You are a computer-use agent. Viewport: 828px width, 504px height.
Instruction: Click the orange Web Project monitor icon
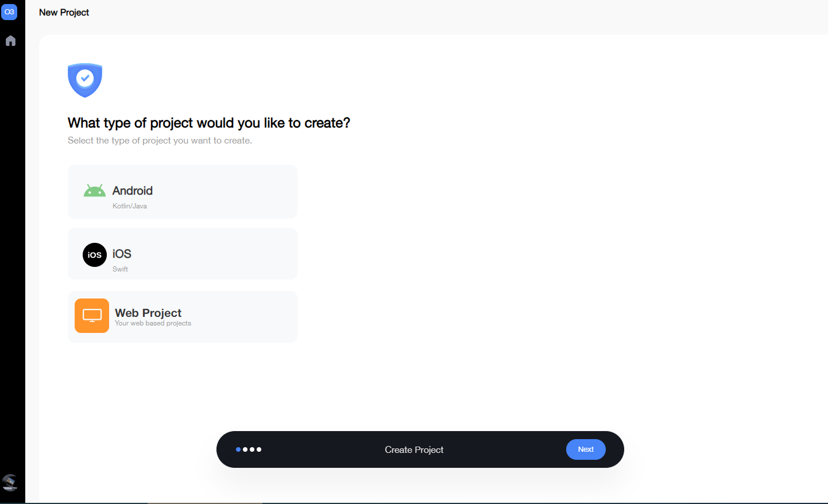click(x=92, y=316)
